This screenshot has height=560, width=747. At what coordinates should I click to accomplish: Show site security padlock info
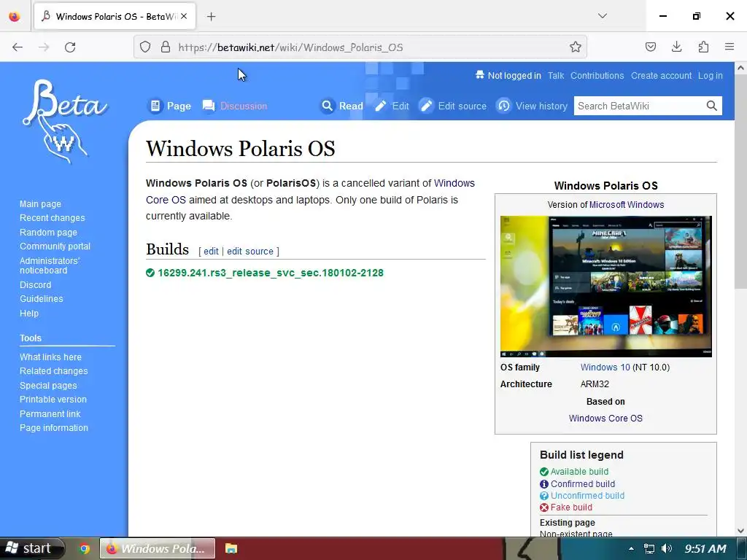click(x=166, y=47)
